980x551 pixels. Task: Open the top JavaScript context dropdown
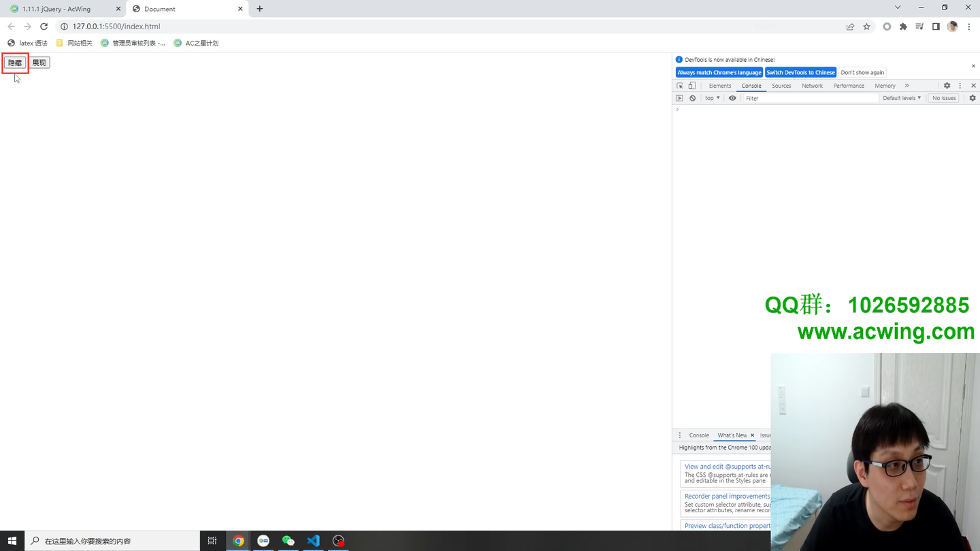(x=712, y=98)
